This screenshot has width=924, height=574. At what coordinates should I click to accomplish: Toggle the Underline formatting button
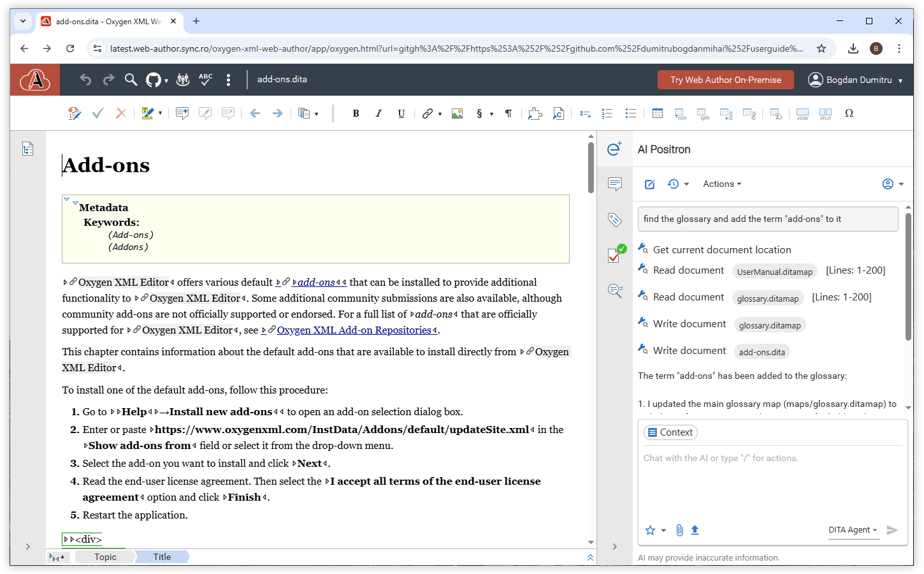pos(401,114)
